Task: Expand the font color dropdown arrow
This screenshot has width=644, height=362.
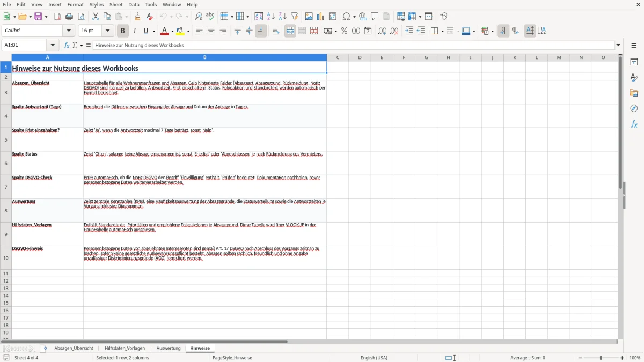Action: [x=172, y=31]
